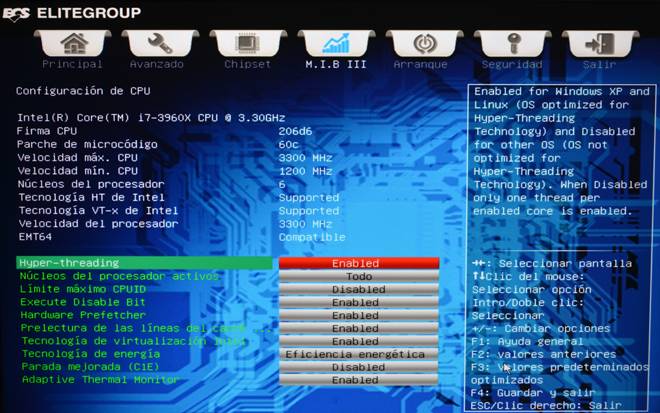Click the Parche de microcódigo value 60c
Viewport: 660px width, 413px height.
(288, 145)
